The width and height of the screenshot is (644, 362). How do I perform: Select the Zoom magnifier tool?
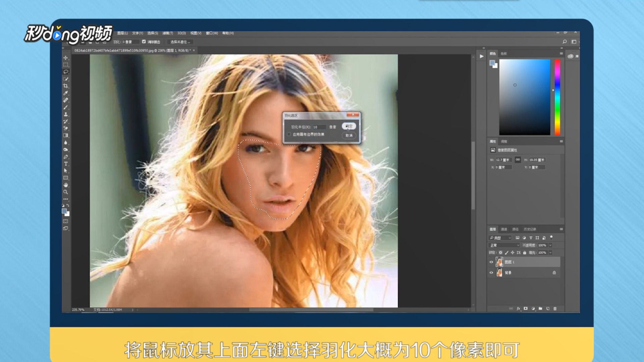pos(66,192)
